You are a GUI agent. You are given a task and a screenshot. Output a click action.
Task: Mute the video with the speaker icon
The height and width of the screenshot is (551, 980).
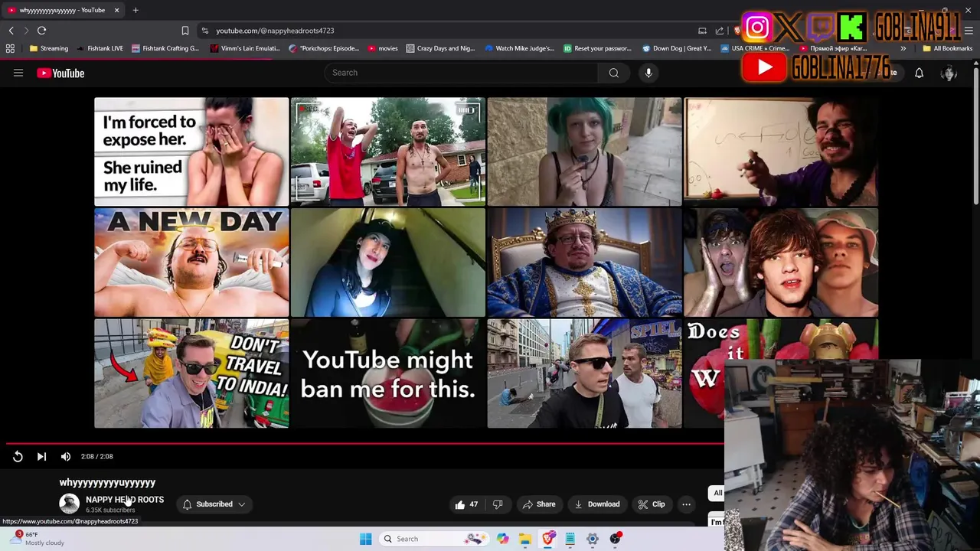(x=66, y=456)
